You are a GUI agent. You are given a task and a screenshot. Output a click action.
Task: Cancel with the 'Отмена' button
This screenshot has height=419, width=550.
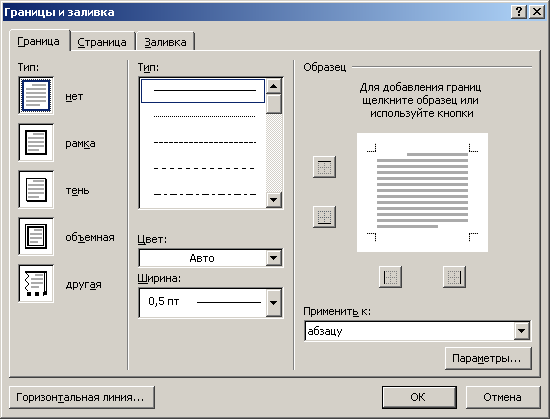[503, 397]
